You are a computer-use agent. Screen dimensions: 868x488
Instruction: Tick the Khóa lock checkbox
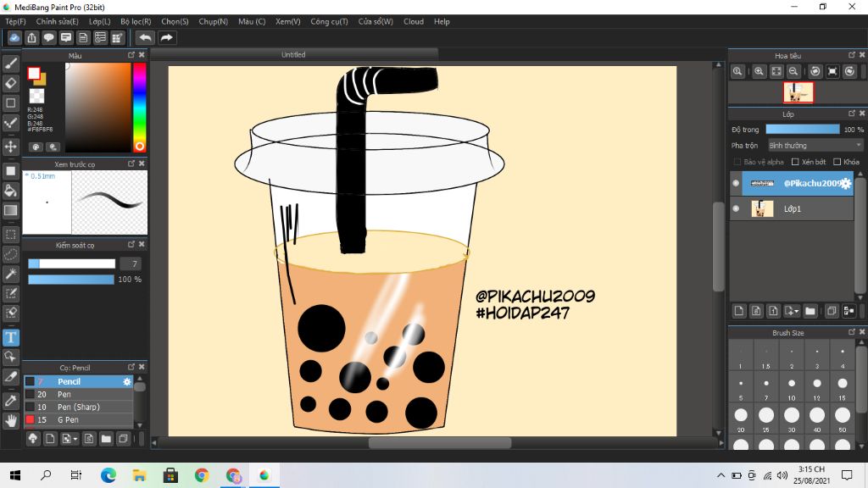click(837, 162)
